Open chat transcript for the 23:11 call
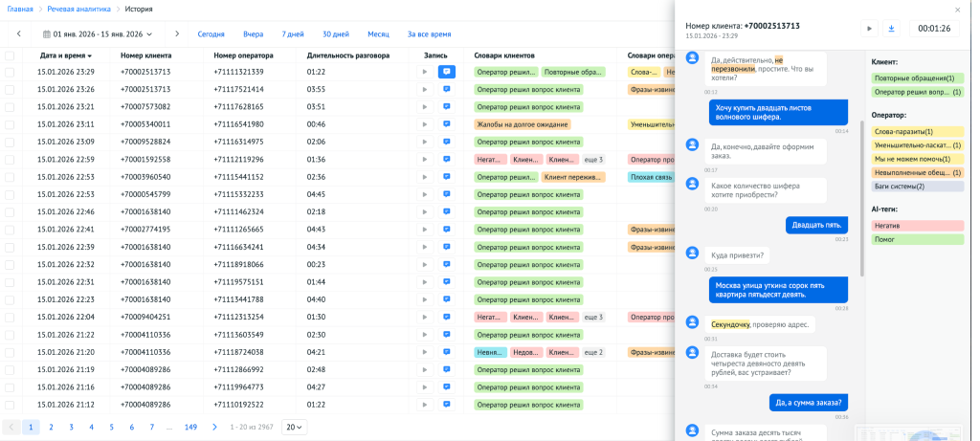 pos(446,124)
